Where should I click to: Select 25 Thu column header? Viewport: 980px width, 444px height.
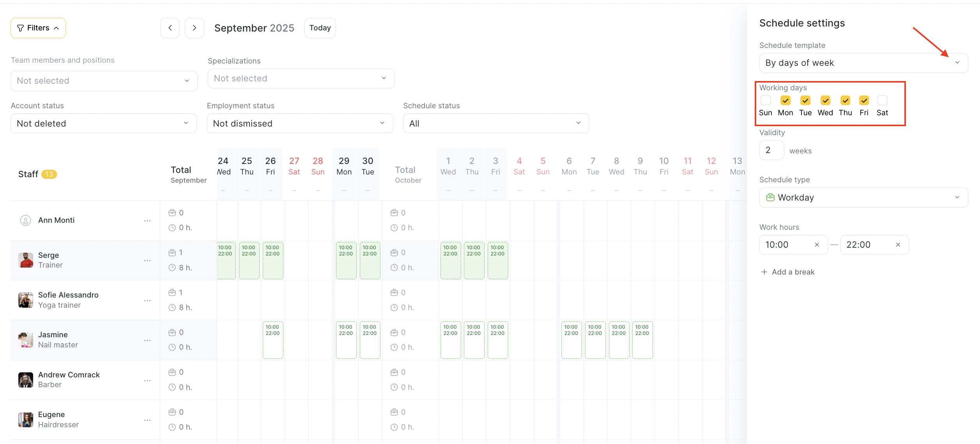click(x=246, y=166)
